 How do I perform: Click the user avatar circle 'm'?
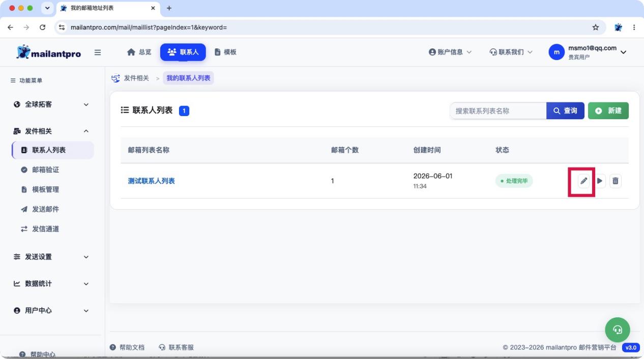coord(557,52)
